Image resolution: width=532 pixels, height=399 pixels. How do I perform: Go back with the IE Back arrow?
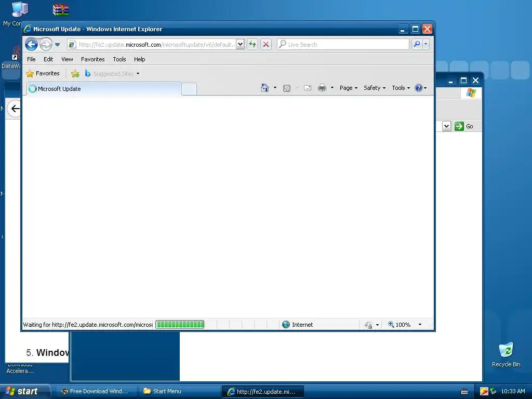click(31, 45)
